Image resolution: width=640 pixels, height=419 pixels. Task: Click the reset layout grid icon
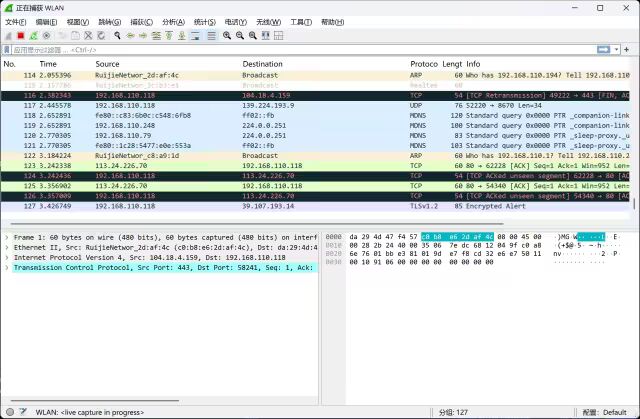coord(279,36)
